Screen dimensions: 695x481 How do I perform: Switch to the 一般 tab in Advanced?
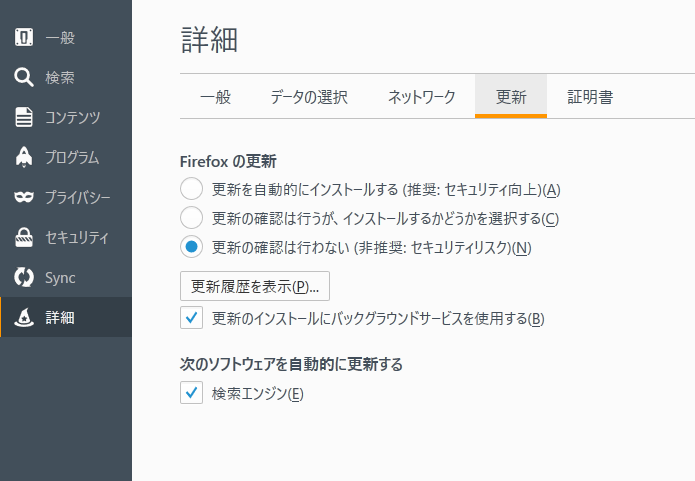[215, 97]
